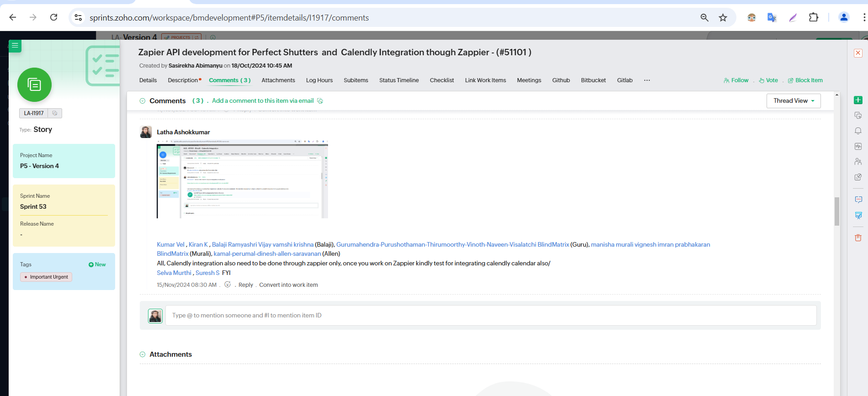
Task: Click the green plus add icon
Action: pos(858,100)
